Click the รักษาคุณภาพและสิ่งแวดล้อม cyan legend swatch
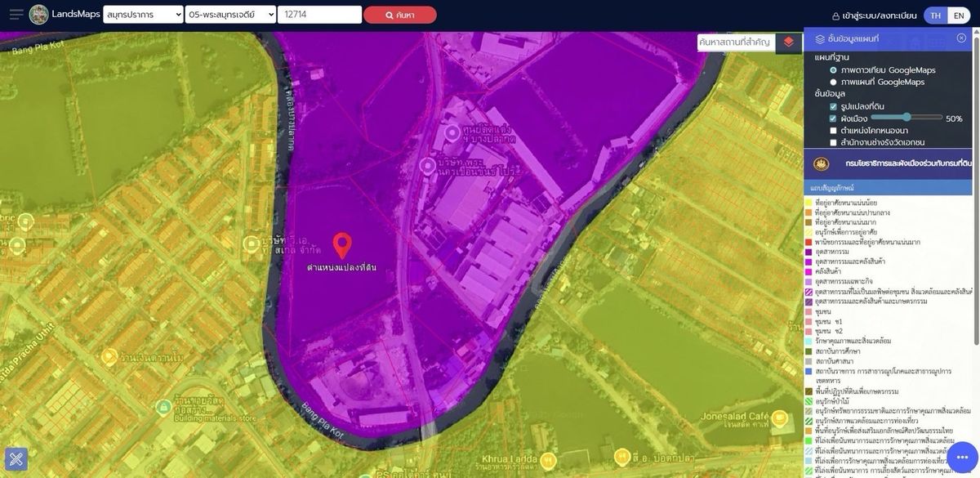 [x=808, y=341]
